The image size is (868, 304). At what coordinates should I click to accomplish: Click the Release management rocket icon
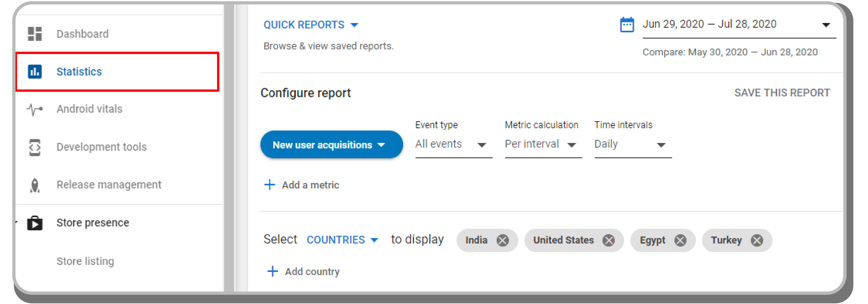pos(35,185)
